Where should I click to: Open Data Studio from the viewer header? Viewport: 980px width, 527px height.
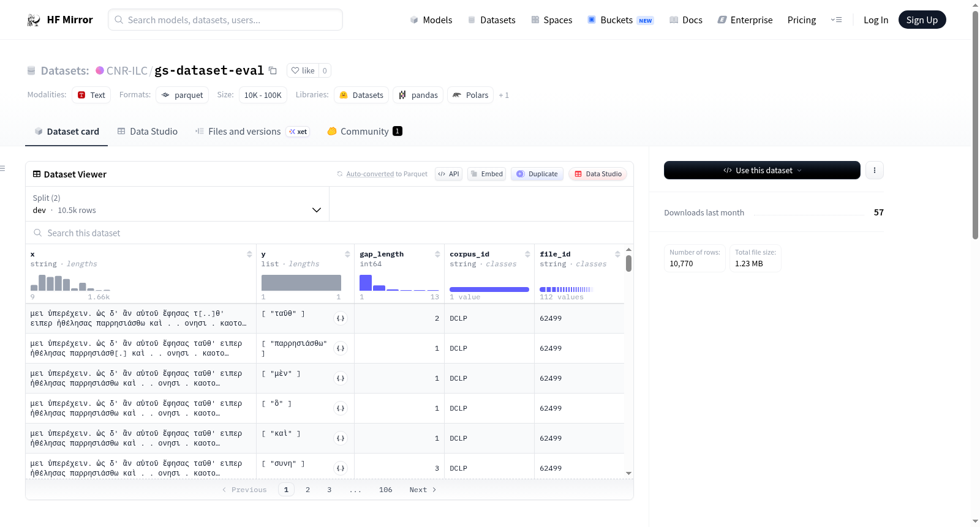point(598,174)
